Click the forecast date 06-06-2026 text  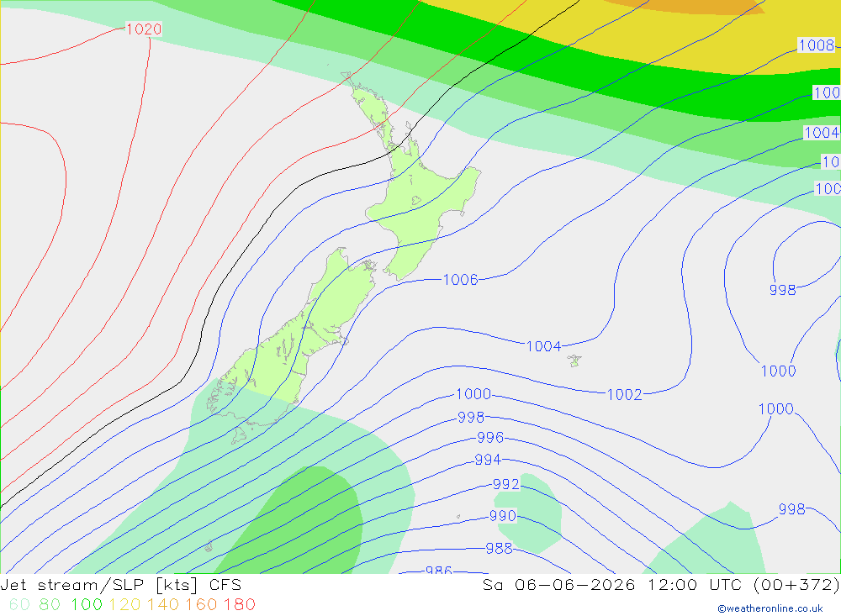tap(575, 585)
